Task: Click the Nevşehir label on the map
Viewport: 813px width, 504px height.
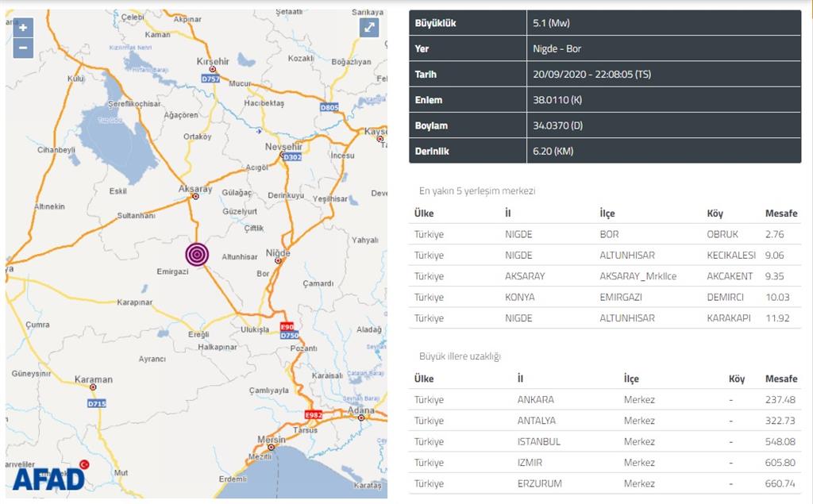Action: [283, 147]
